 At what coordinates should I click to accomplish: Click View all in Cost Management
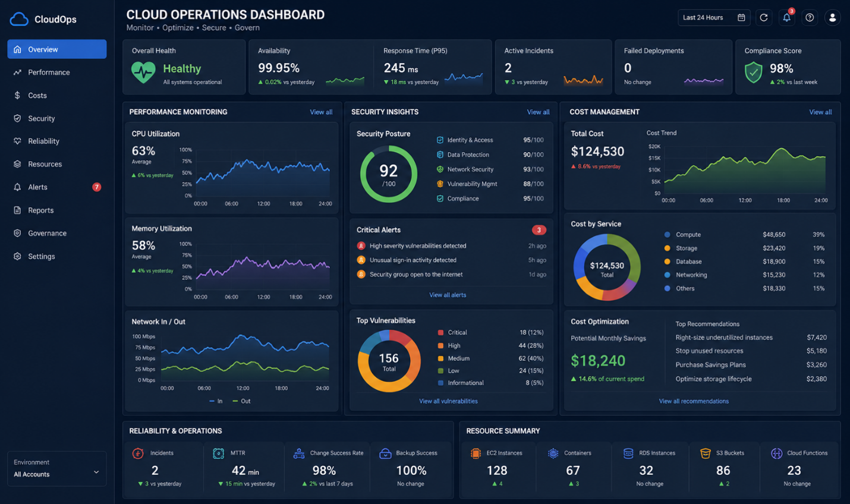820,112
